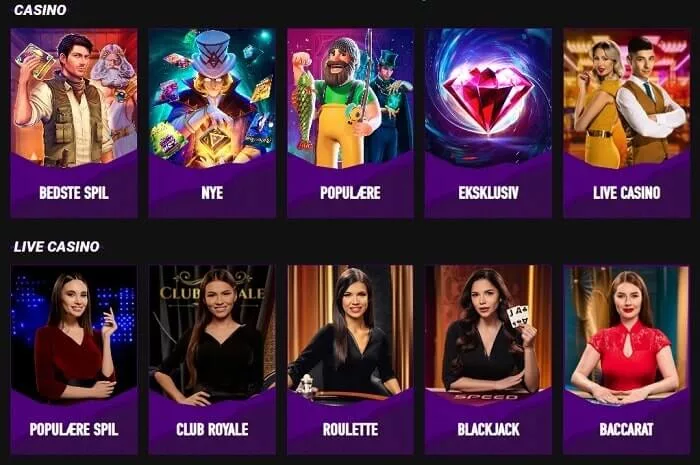
Task: Click the BLACKJACK label text
Action: (488, 429)
